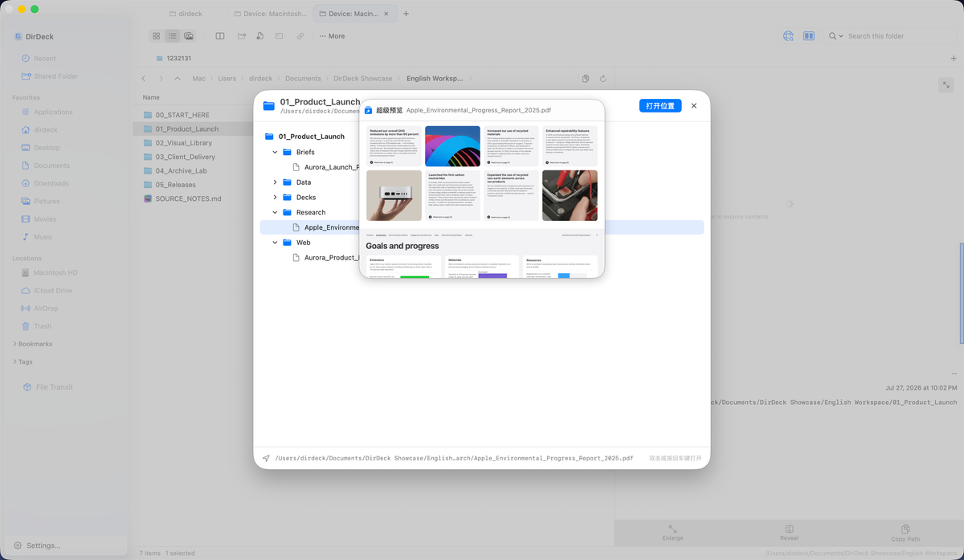Click the PDF preview thumbnail image

click(482, 198)
